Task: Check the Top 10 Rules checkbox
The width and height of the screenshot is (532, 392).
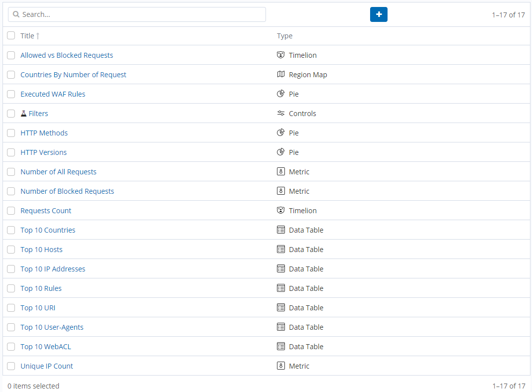Action: tap(11, 288)
